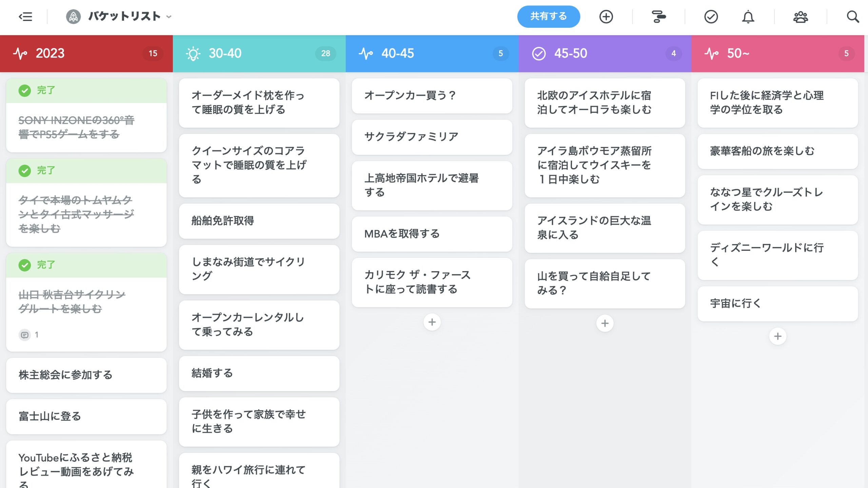868x488 pixels.
Task: Select the 2023 list header title
Action: [x=50, y=53]
